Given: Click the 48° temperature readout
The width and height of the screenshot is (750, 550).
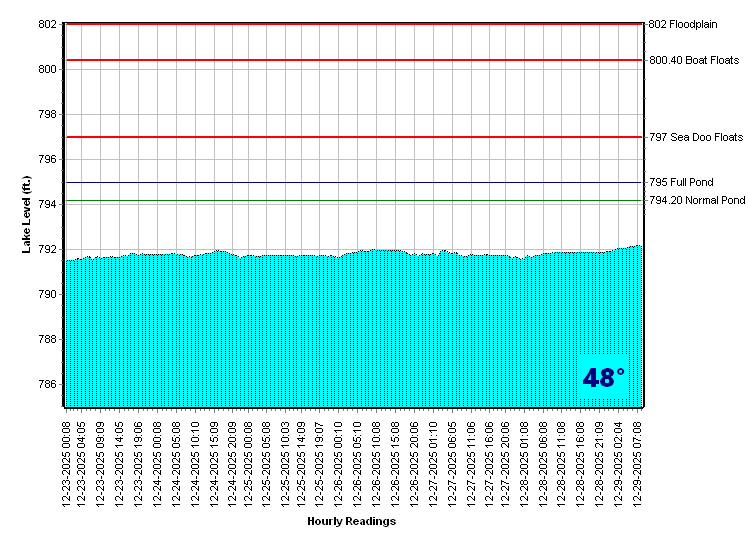Looking at the screenshot, I should pos(603,378).
